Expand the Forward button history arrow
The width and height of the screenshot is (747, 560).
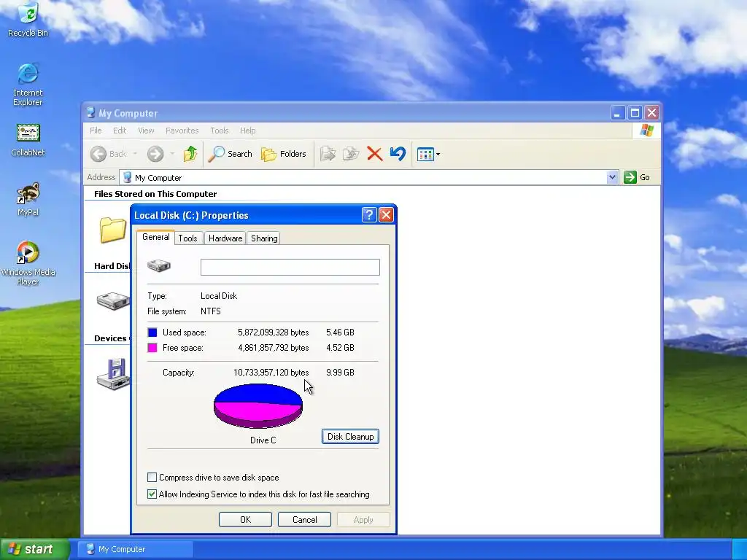[x=172, y=154]
